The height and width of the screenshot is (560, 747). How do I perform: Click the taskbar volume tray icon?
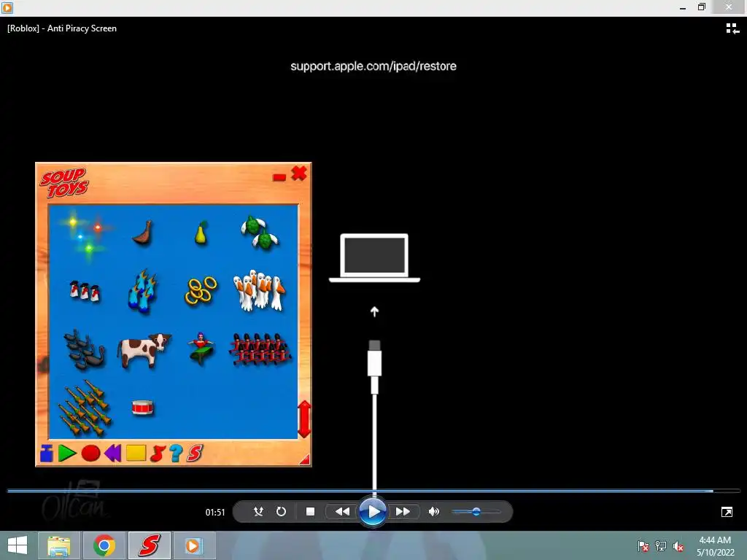click(678, 546)
